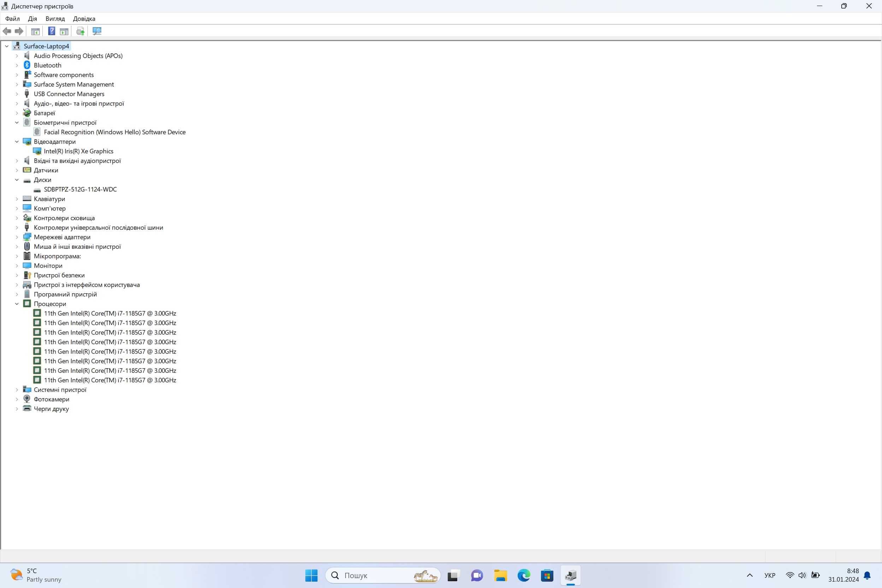This screenshot has height=588, width=882.
Task: Click the Help question-mark toolbar icon
Action: (x=51, y=31)
